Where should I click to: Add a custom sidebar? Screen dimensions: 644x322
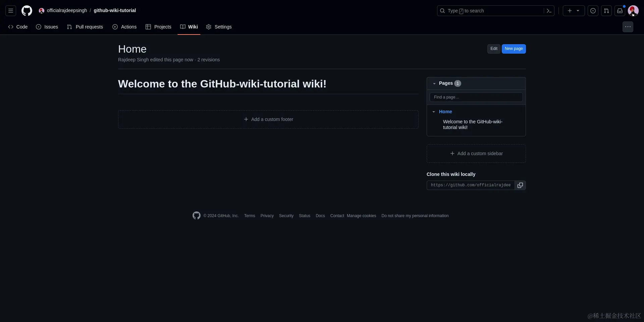(476, 154)
